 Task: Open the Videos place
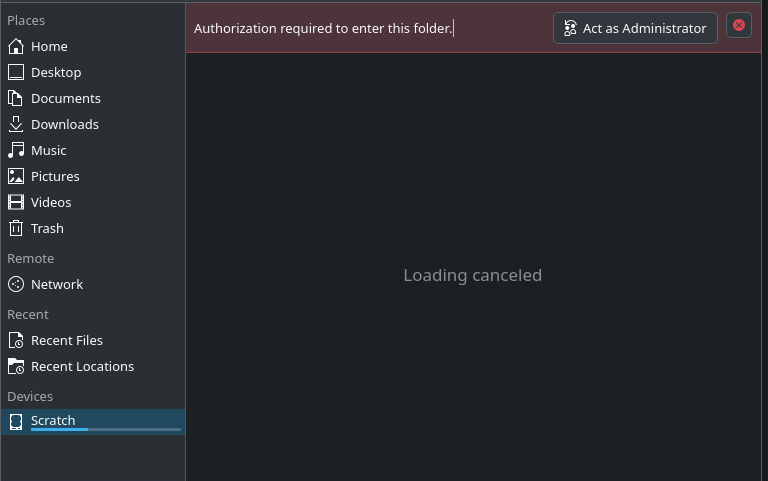(x=51, y=202)
